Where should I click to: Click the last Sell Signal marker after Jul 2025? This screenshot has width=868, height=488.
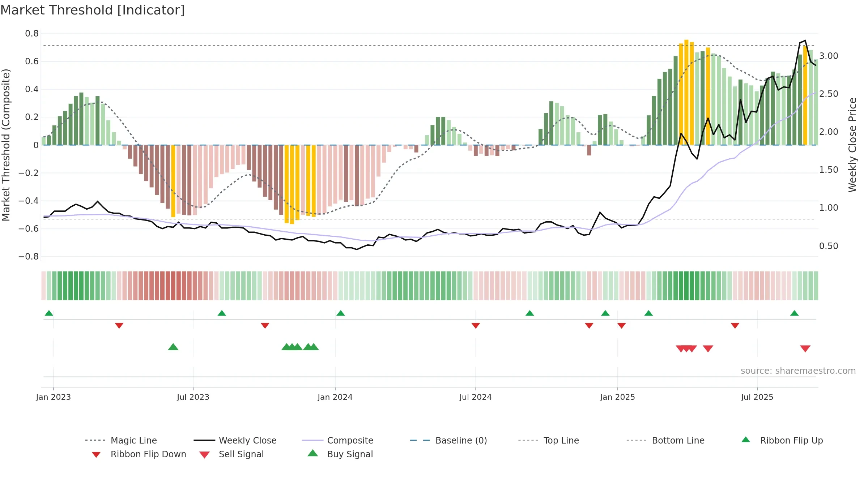point(805,348)
